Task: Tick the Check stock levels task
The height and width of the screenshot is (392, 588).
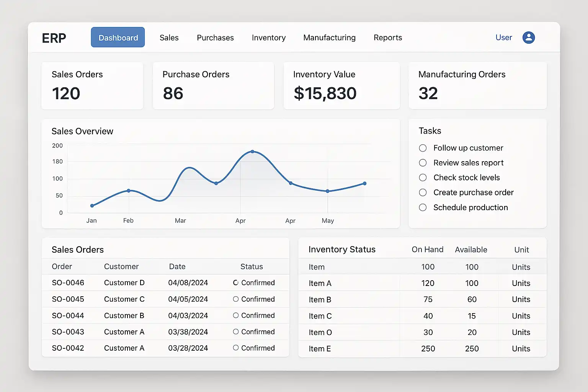Action: click(423, 178)
